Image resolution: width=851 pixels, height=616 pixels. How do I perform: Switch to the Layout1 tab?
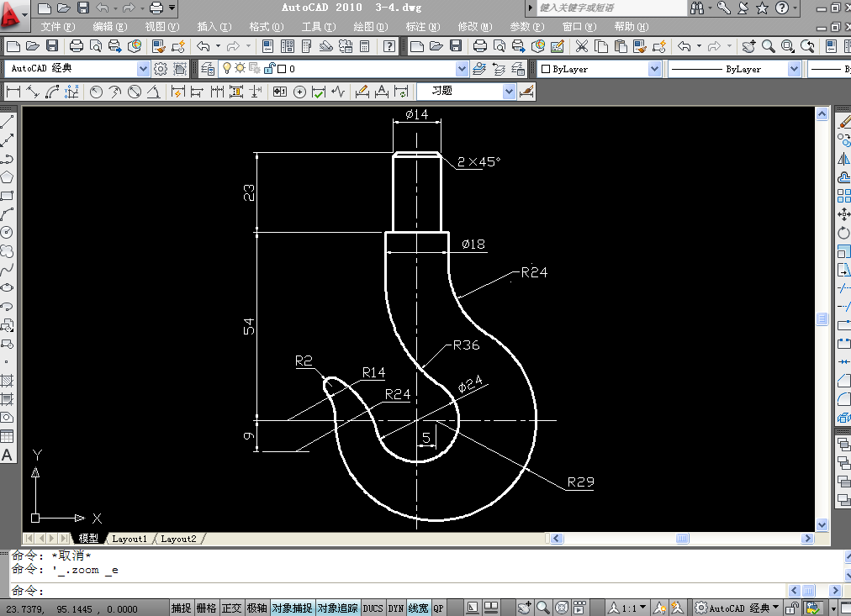pyautogui.click(x=129, y=539)
